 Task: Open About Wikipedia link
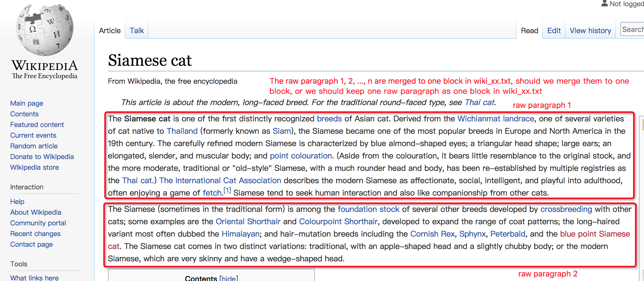point(36,212)
